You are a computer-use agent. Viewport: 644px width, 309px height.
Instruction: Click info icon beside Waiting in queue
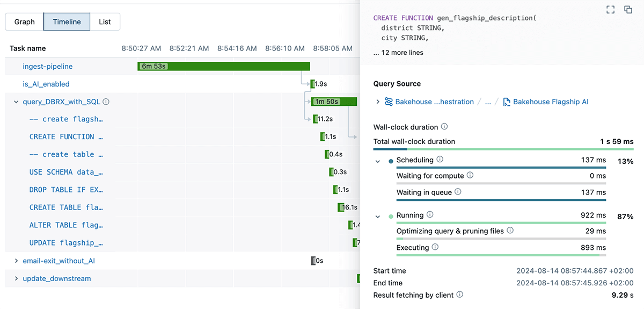(x=458, y=192)
